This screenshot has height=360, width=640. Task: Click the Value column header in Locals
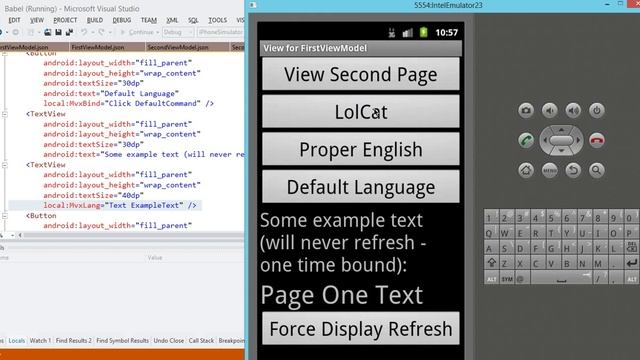click(155, 258)
